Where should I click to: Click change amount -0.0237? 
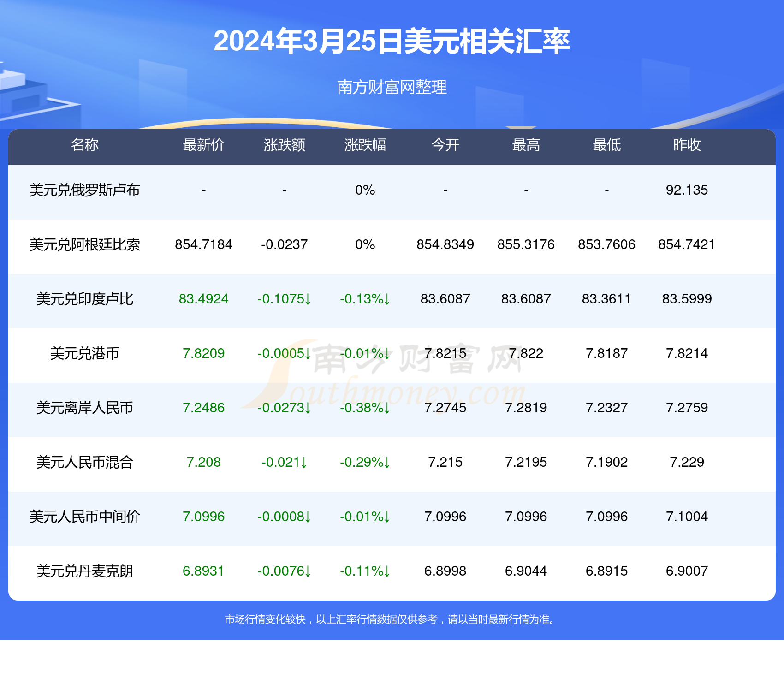click(284, 244)
